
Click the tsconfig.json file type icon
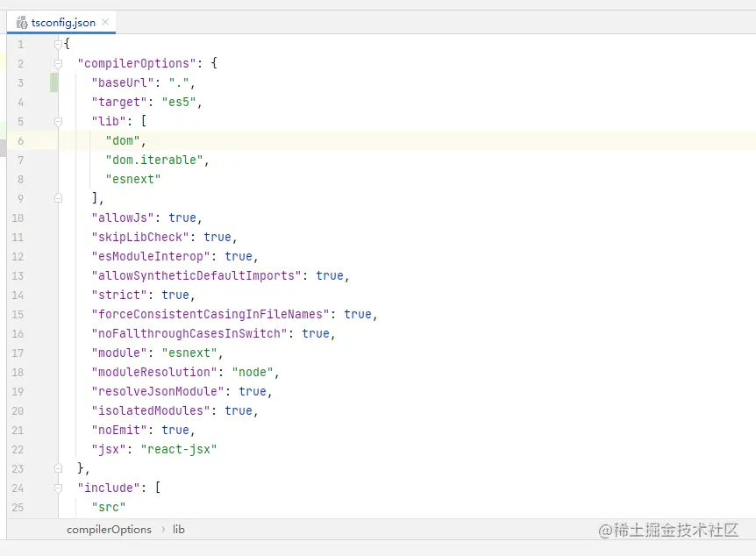[x=22, y=23]
